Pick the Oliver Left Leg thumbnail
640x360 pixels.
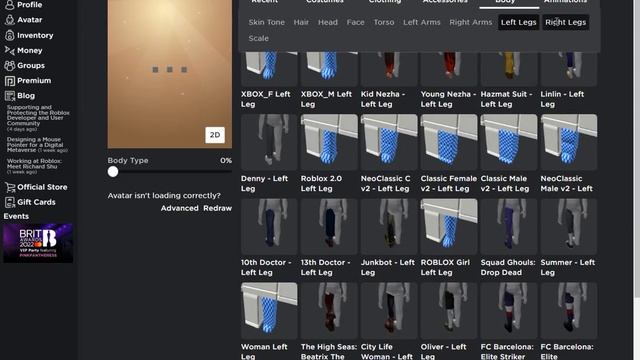coord(449,311)
